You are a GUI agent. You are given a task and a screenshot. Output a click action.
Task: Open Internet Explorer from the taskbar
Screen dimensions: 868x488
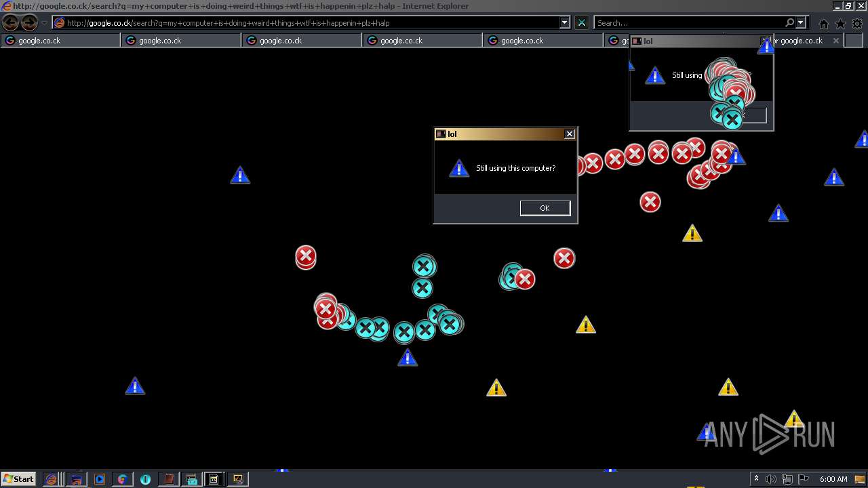51,479
